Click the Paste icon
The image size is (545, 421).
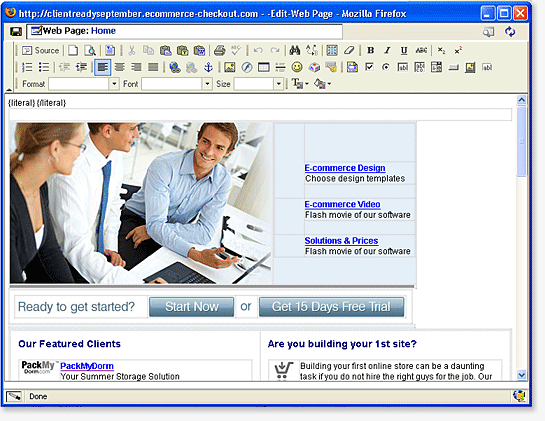pos(165,51)
